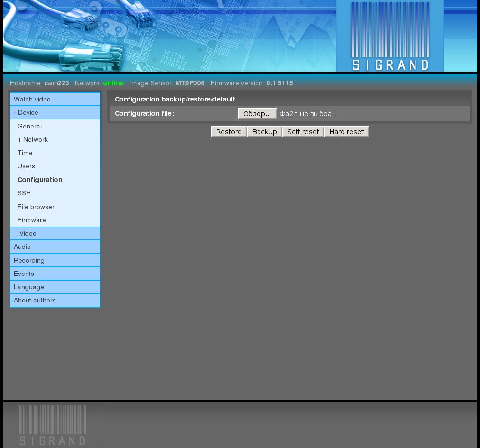The width and height of the screenshot is (480, 448).
Task: Click the Hard reset button
Action: click(347, 132)
